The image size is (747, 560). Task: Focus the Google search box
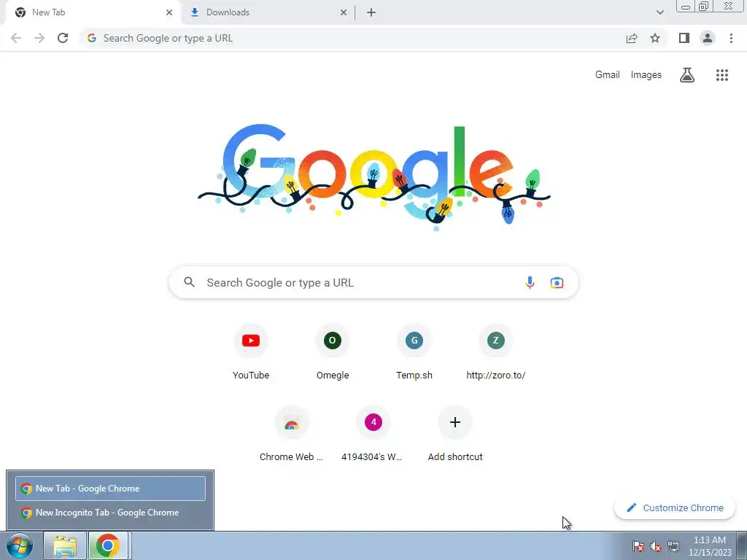[x=373, y=282]
